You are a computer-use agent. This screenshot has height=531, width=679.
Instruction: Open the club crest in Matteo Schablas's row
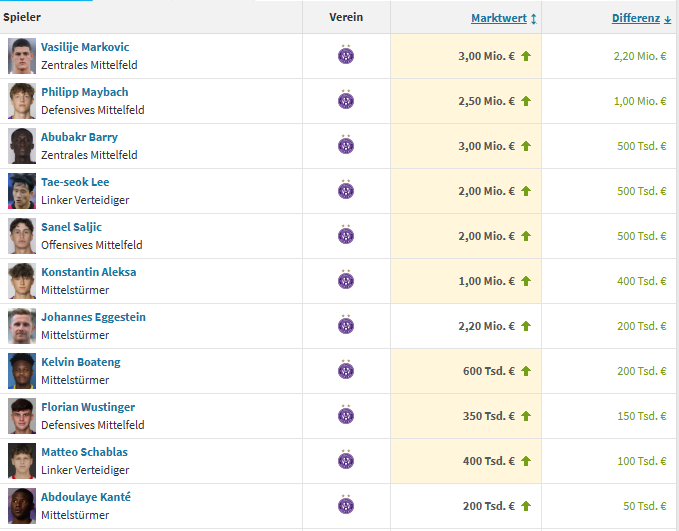(346, 460)
